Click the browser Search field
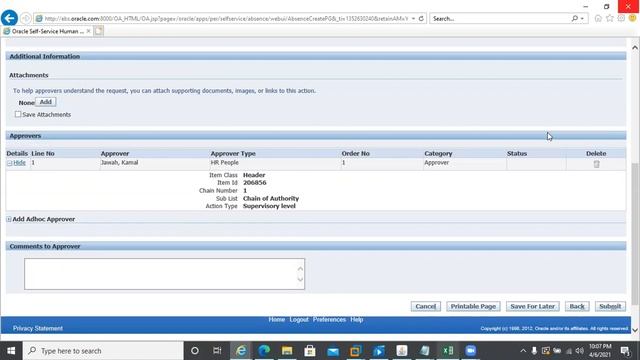The width and height of the screenshot is (640, 360). coord(501,18)
